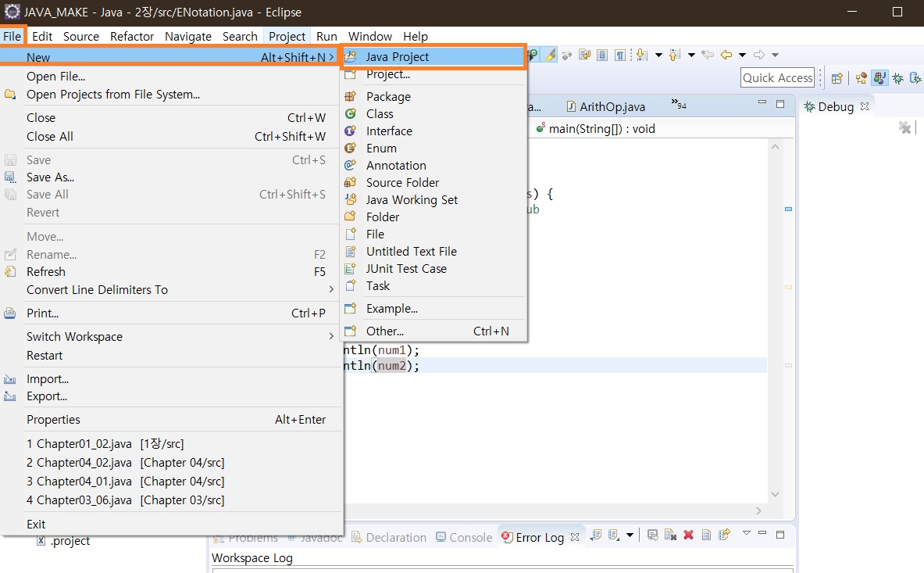This screenshot has height=573, width=924.
Task: Choose Other... Ctrl+N in submenu
Action: coord(433,331)
